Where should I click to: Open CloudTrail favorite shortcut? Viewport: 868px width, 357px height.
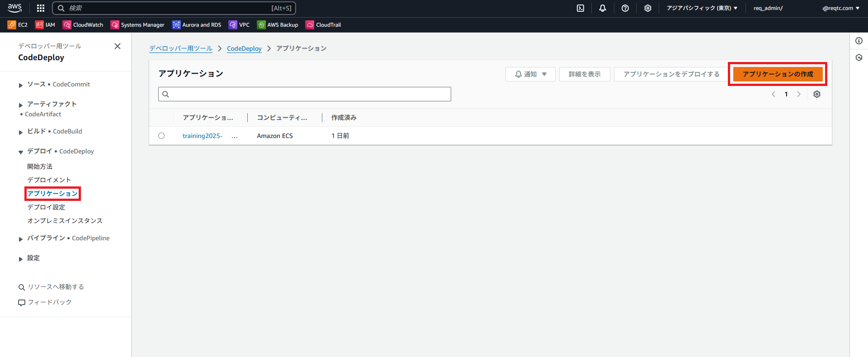[323, 25]
